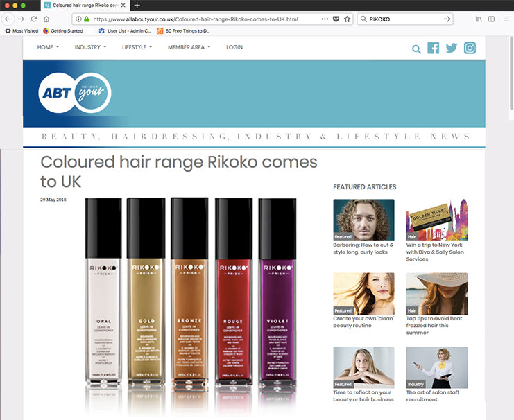Toggle the browser sidebar view

[491, 19]
